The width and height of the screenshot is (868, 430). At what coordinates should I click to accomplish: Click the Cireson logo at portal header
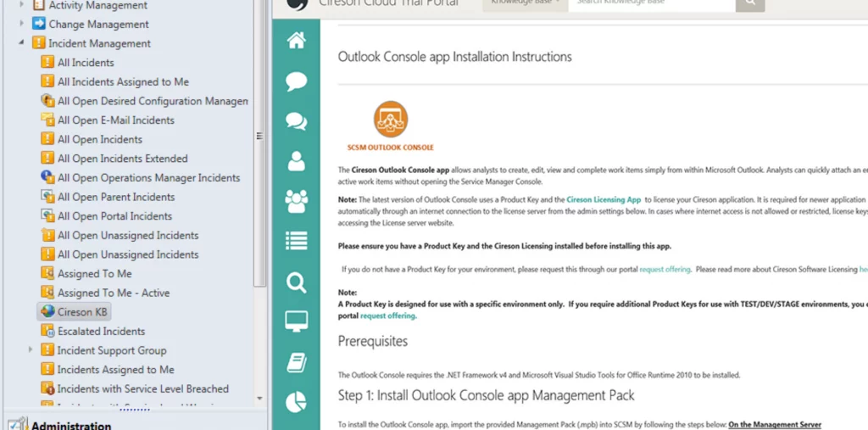pyautogui.click(x=296, y=4)
